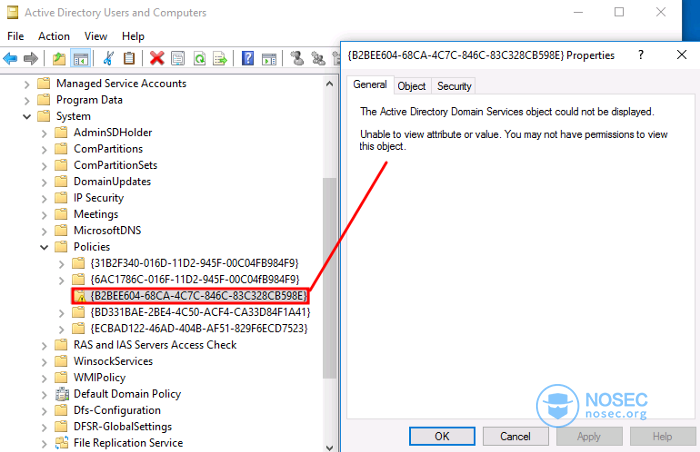Select the DFSR-GlobalSettings tree item

tap(123, 427)
